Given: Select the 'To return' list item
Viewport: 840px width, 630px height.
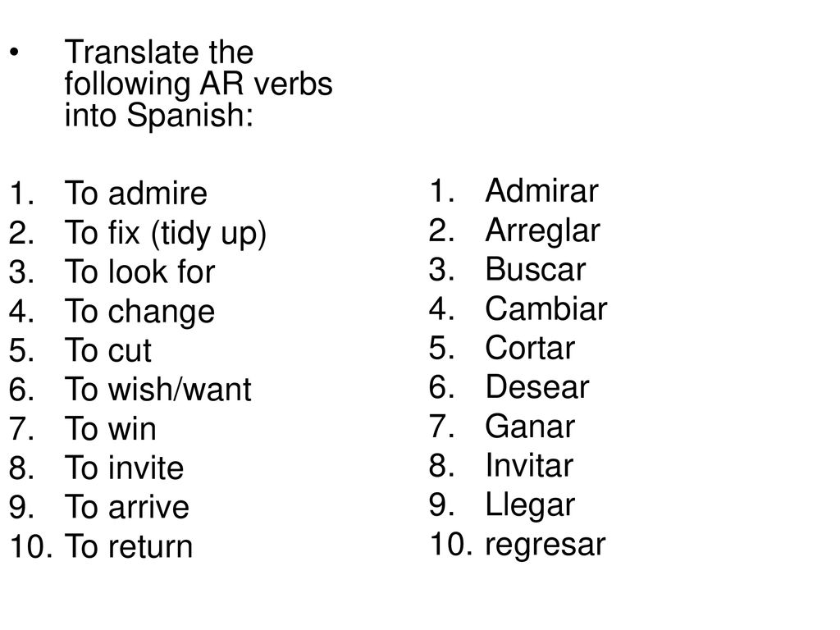Looking at the screenshot, I should pos(129,546).
